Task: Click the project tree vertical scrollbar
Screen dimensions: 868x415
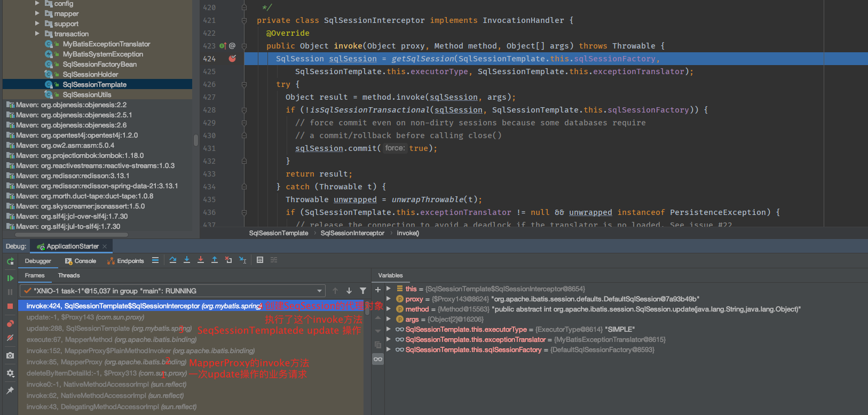Action: (x=196, y=140)
